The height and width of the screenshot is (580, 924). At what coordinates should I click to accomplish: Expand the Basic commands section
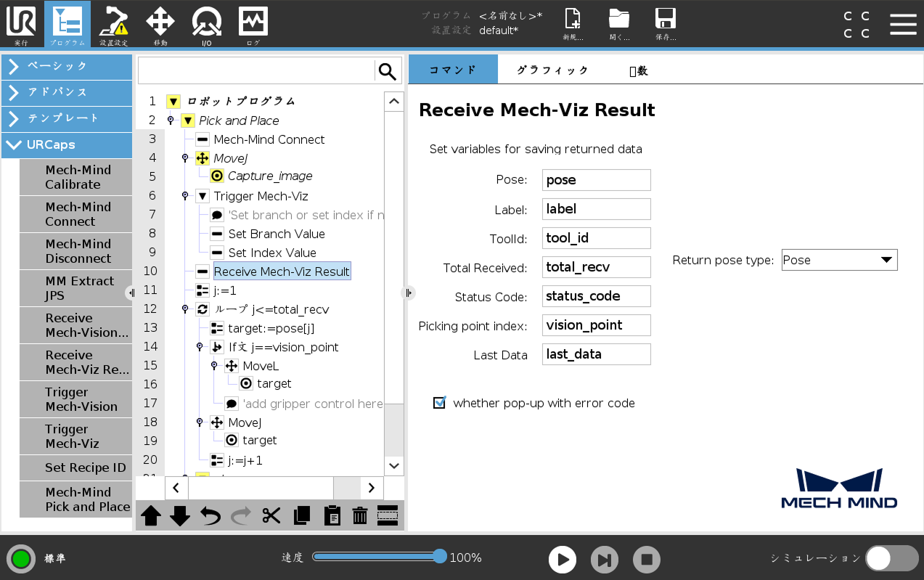(x=67, y=67)
